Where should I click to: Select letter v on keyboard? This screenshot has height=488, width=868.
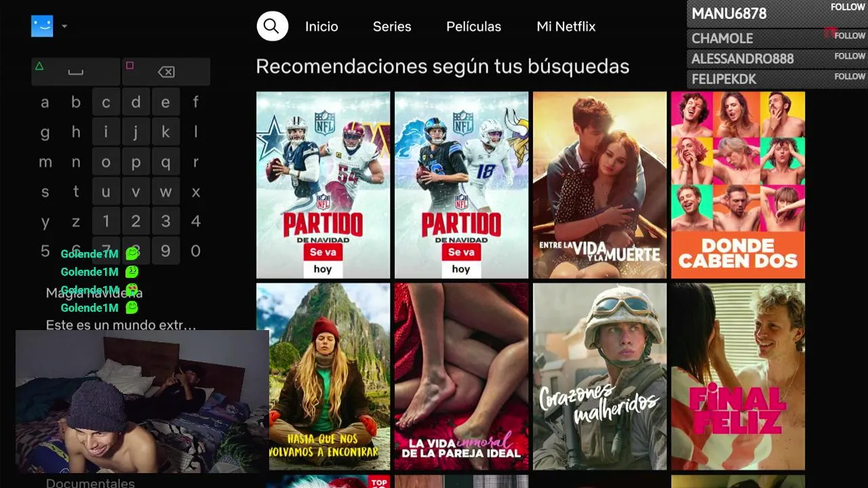(x=136, y=192)
